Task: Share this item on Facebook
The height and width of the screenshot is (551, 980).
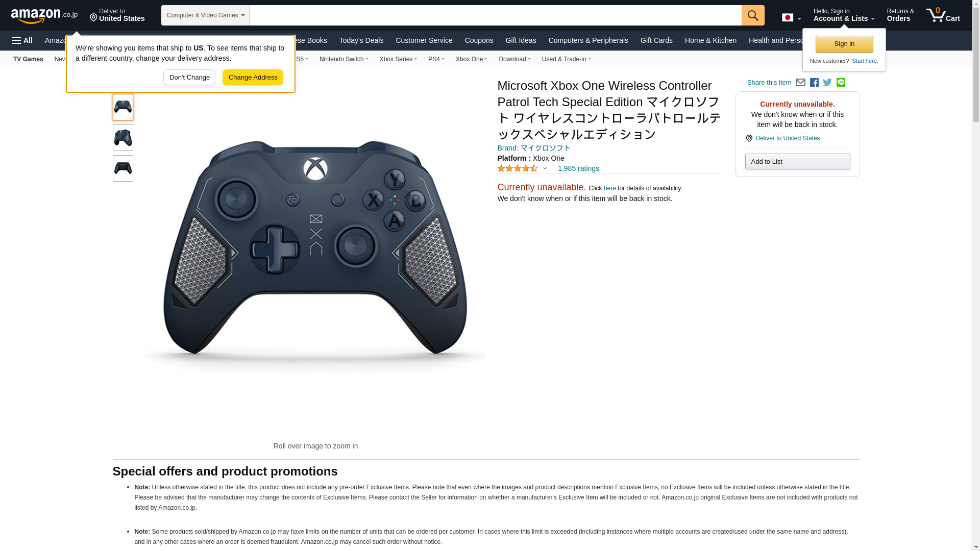Action: point(814,83)
